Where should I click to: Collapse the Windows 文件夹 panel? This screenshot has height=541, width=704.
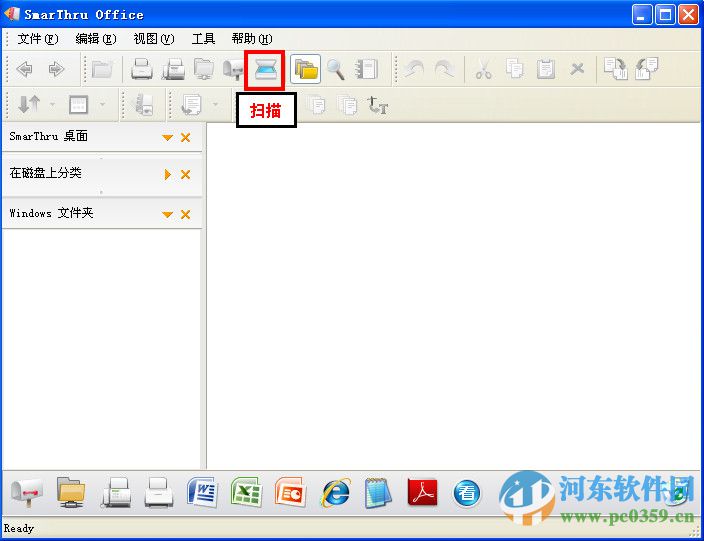click(167, 215)
